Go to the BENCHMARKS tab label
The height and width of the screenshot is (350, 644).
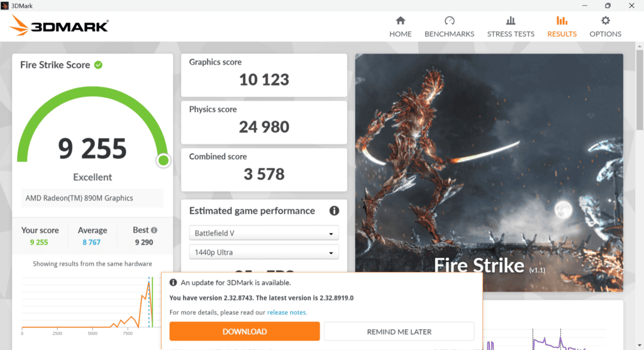[449, 34]
